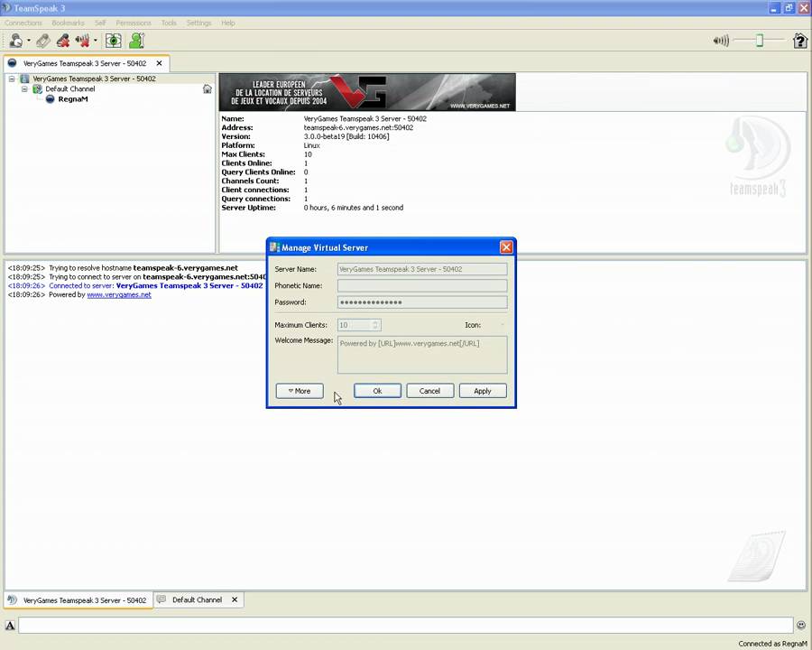Image resolution: width=812 pixels, height=650 pixels.
Task: Click the subscribe to all channels eye icon
Action: [x=114, y=41]
